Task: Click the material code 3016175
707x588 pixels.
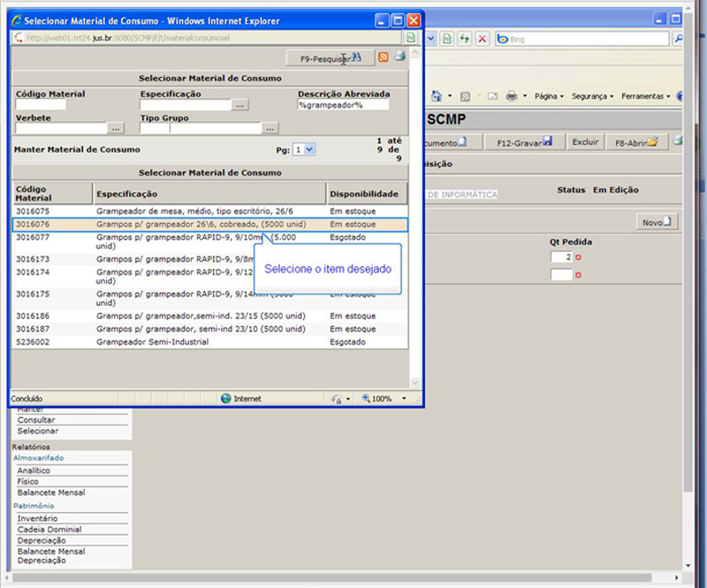Action: [33, 294]
